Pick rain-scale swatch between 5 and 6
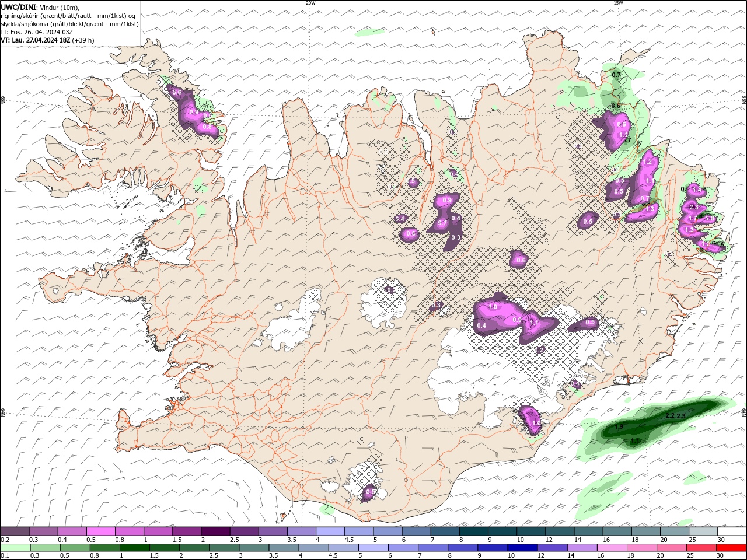 coord(373,548)
